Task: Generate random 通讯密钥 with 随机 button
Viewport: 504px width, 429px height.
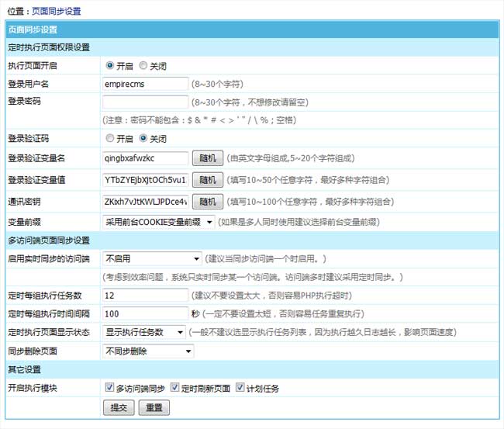Action: [207, 202]
